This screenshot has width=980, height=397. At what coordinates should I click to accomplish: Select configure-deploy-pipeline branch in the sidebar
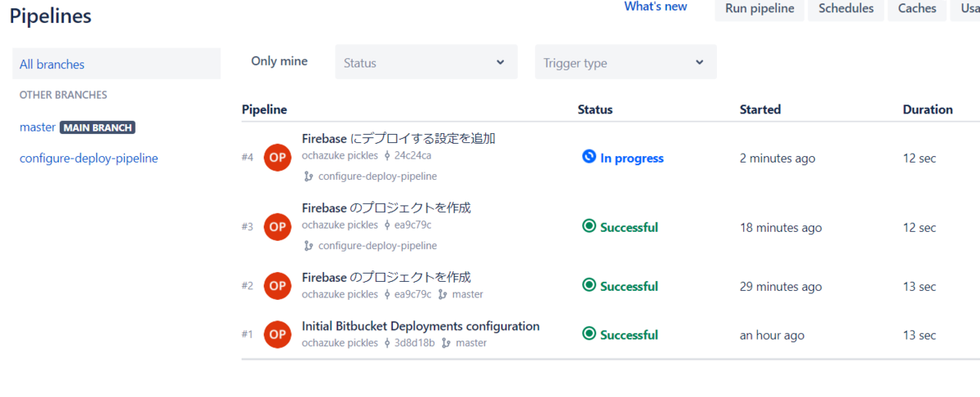click(x=89, y=158)
